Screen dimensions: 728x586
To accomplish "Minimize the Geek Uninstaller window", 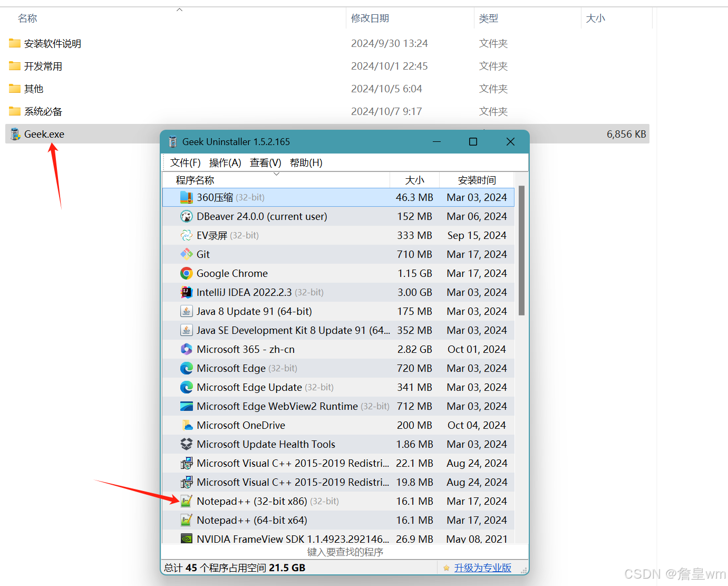I will click(x=436, y=142).
